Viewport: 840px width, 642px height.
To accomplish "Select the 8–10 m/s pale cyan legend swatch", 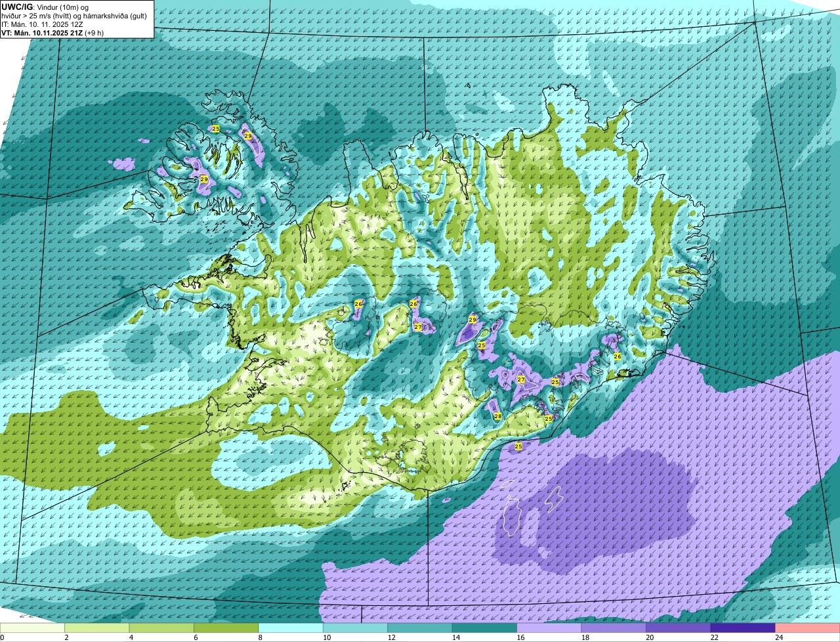I will [x=291, y=628].
